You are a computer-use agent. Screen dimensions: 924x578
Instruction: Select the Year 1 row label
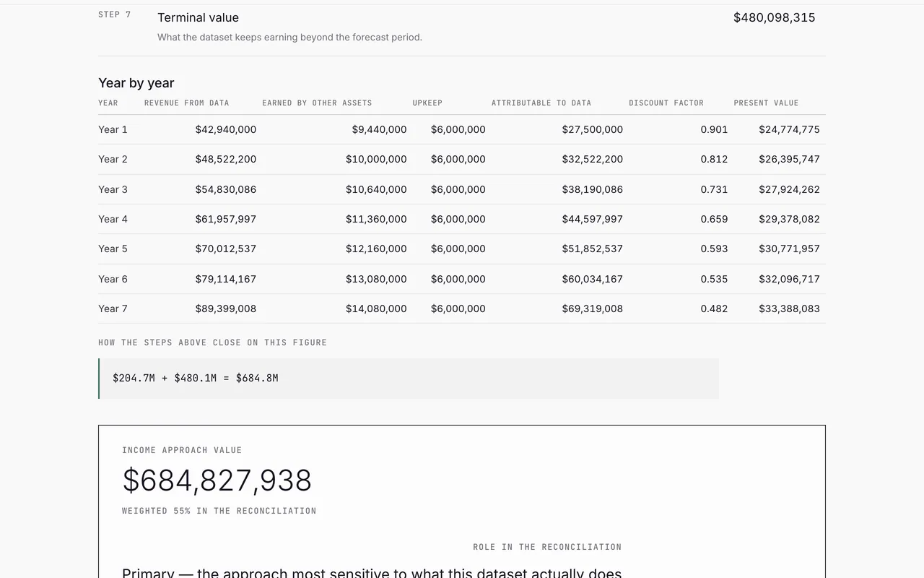pos(113,129)
